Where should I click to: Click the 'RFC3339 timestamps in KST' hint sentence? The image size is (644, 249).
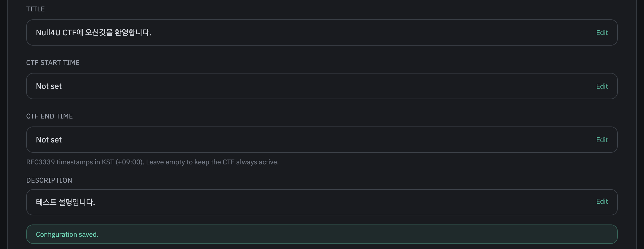point(85,162)
